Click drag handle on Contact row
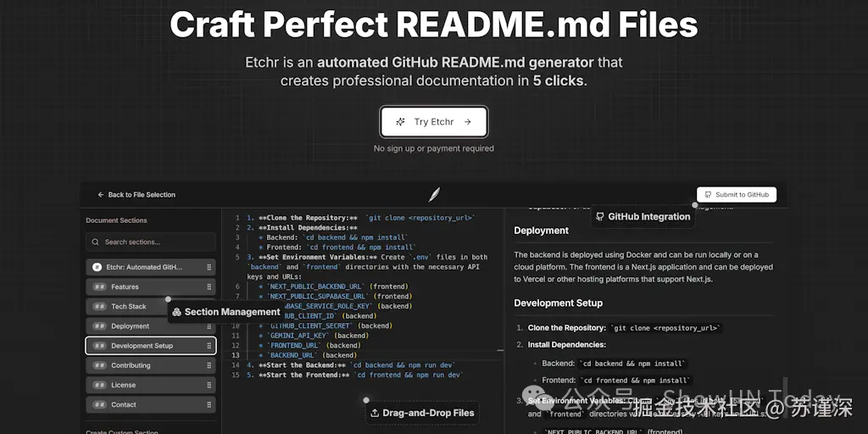Viewport: 868px width, 434px height. (209, 404)
